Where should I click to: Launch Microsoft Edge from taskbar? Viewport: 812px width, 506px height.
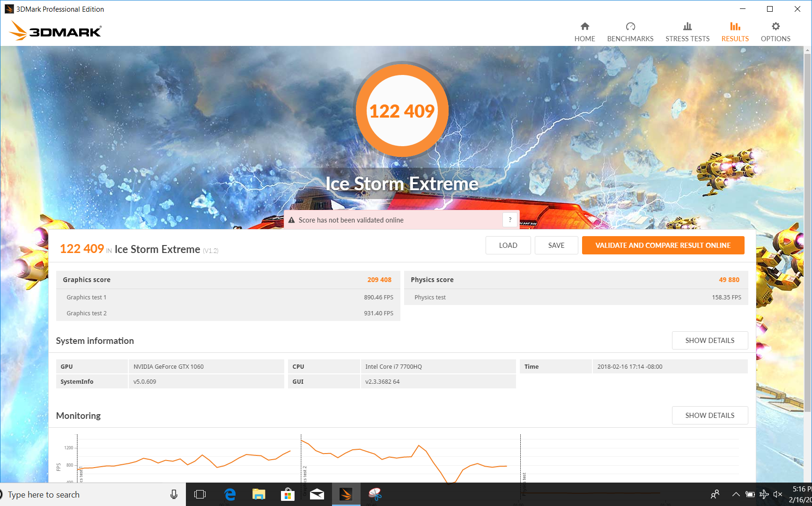click(229, 495)
